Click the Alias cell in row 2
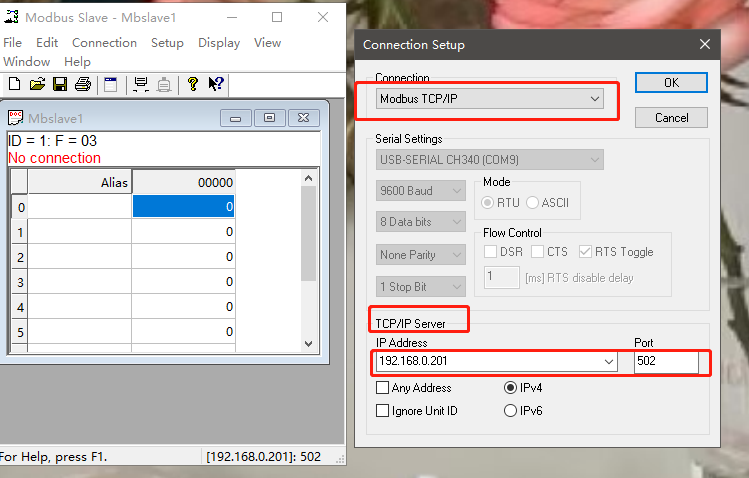The height and width of the screenshot is (478, 749). pyautogui.click(x=80, y=256)
